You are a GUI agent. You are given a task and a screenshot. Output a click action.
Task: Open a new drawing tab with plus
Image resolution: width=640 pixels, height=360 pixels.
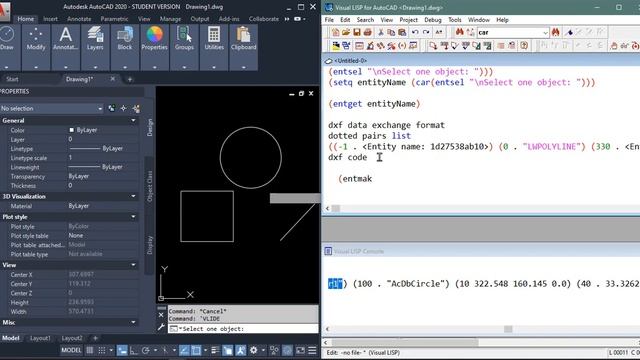click(x=130, y=79)
